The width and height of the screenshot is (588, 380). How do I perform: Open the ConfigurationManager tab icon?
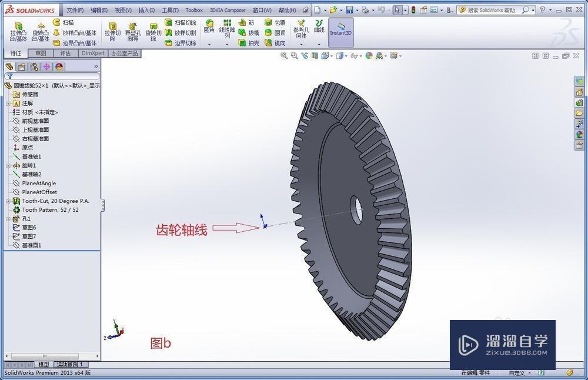point(34,67)
